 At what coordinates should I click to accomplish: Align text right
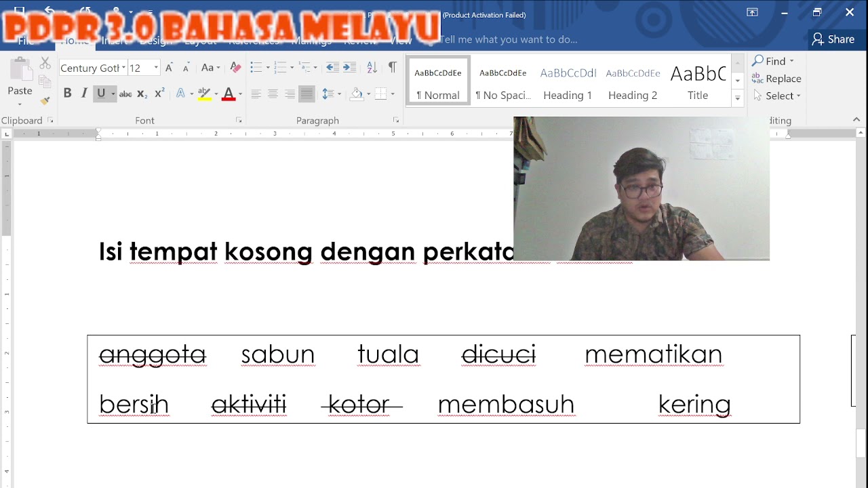(290, 94)
